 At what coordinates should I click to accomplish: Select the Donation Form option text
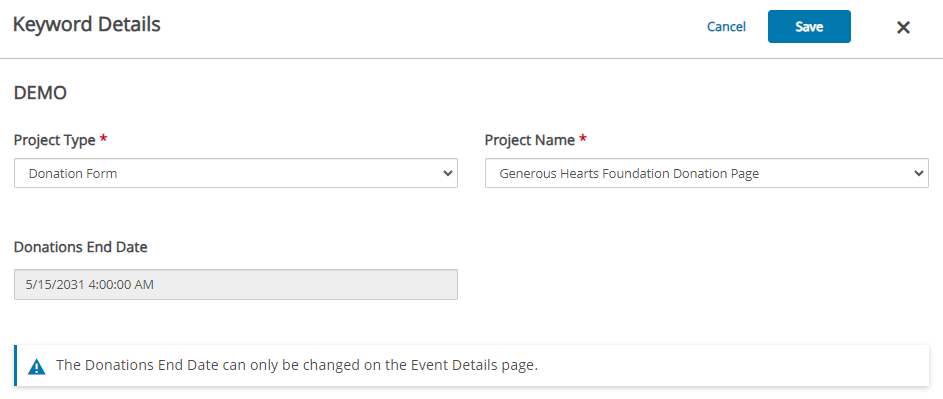73,174
